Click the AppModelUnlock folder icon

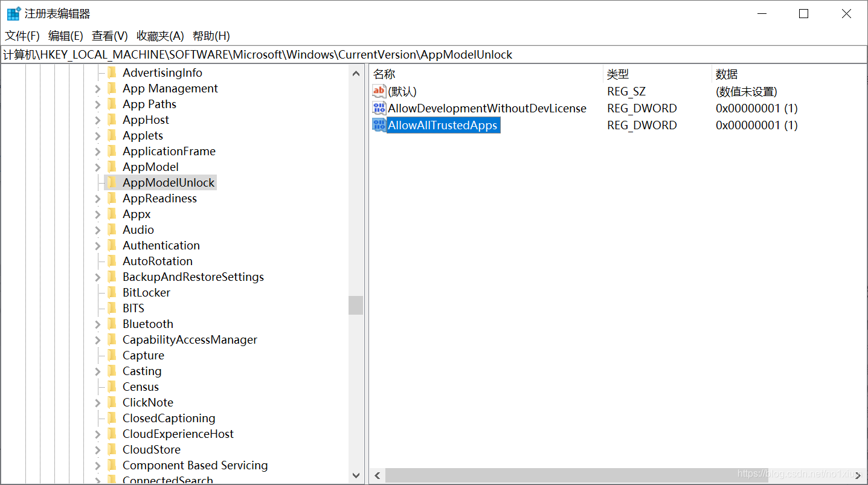click(x=112, y=182)
